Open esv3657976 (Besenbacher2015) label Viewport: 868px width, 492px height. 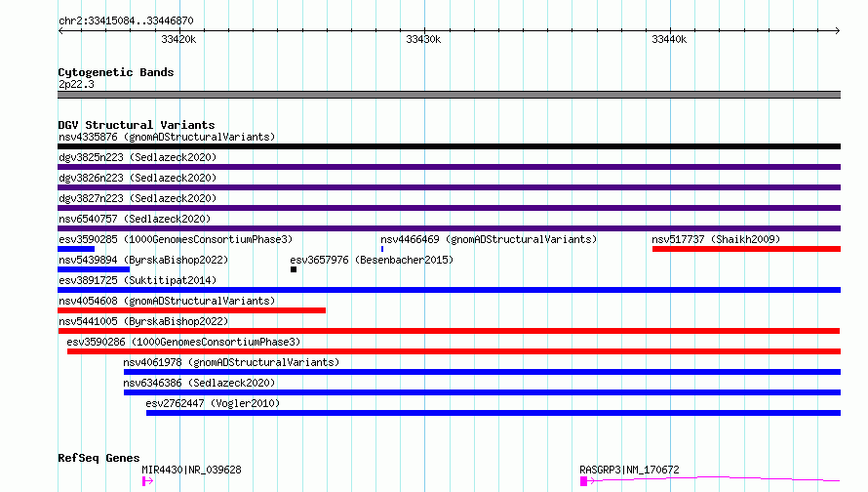(372, 260)
